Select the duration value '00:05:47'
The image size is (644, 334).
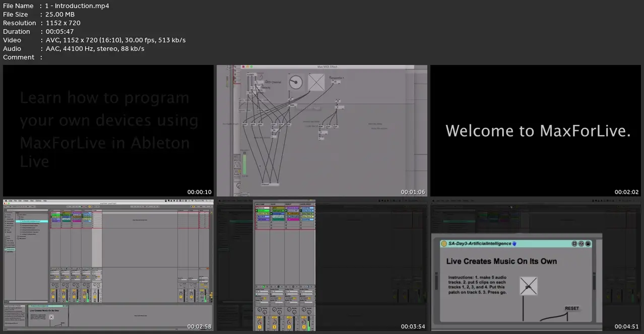point(60,31)
